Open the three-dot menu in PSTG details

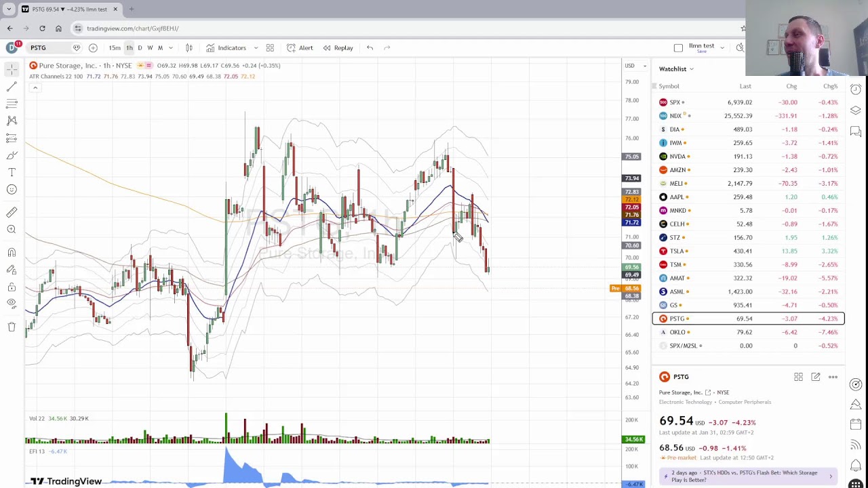click(833, 377)
